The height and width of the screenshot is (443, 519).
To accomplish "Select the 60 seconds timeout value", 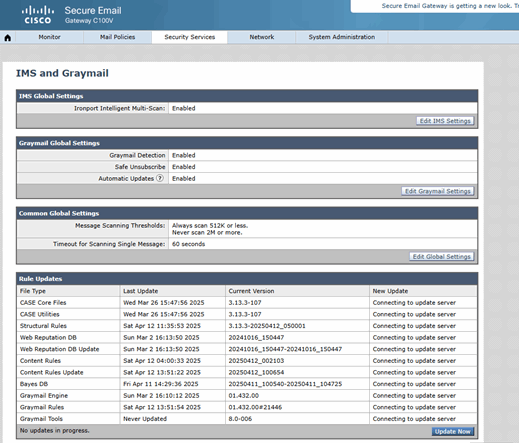I will tap(188, 244).
